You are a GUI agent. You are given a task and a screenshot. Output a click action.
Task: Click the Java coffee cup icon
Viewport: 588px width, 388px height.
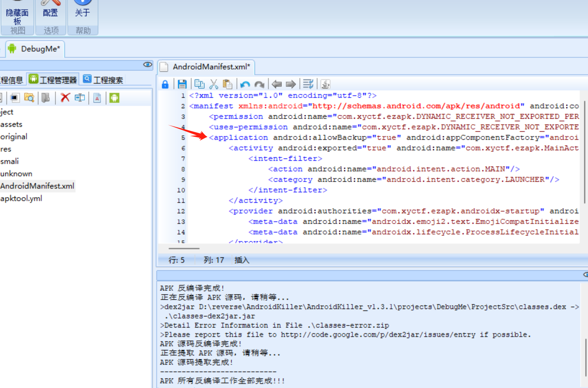tap(325, 84)
